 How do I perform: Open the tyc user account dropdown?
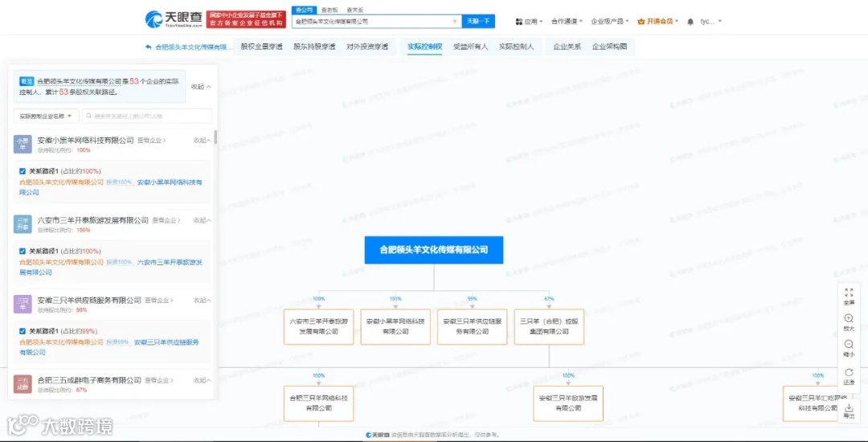tap(710, 22)
